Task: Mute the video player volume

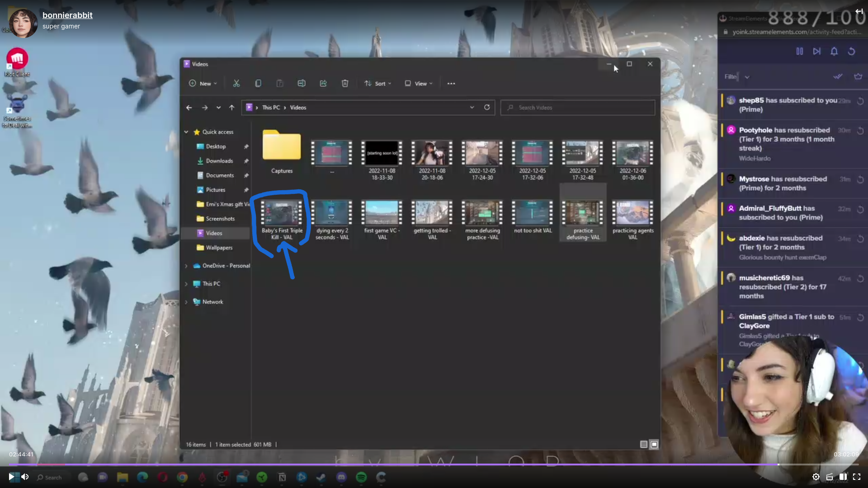Action: click(x=25, y=477)
